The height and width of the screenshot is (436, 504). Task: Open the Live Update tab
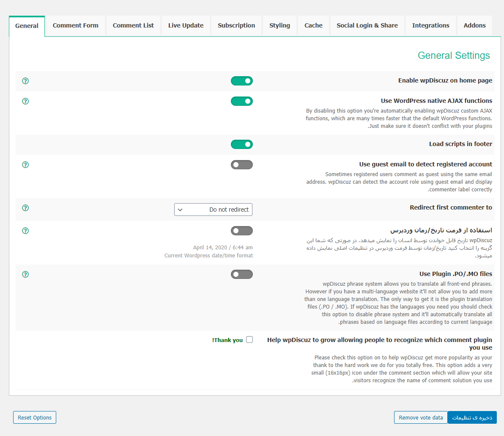[186, 25]
